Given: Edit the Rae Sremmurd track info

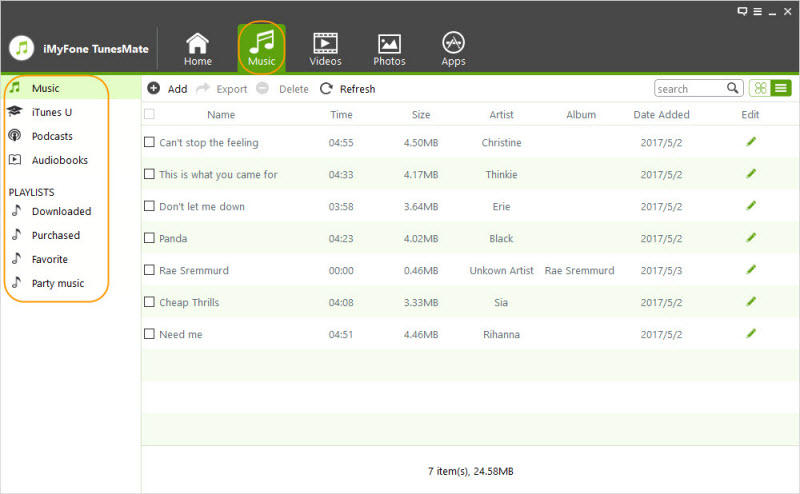Looking at the screenshot, I should [751, 269].
